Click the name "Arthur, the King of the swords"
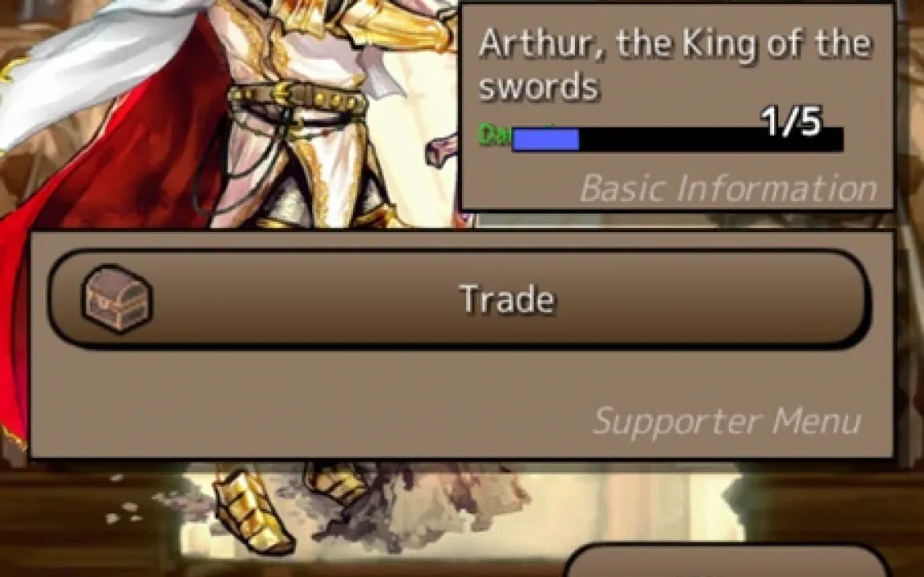Screen dimensions: 924x577 click(675, 64)
